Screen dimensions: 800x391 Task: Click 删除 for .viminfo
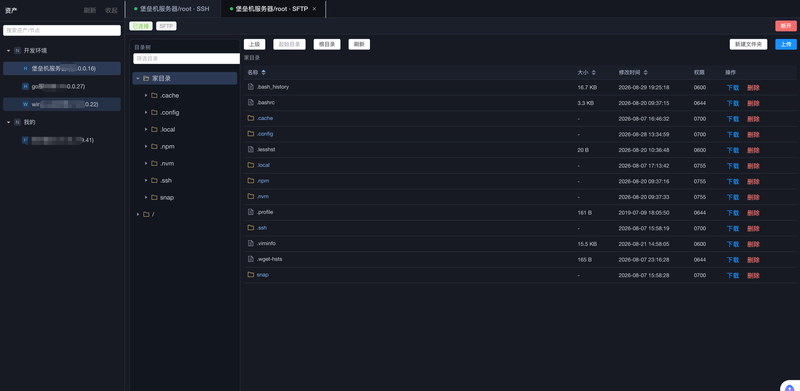(x=753, y=244)
